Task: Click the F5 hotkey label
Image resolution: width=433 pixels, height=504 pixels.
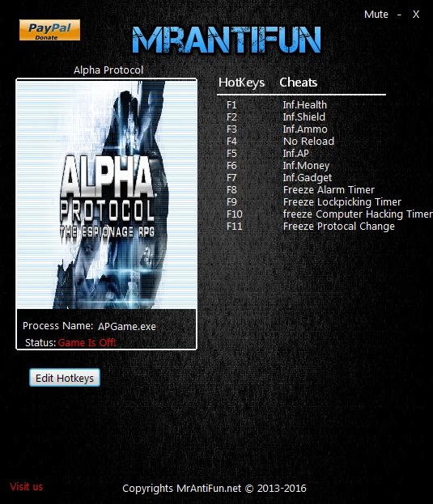Action: tap(231, 154)
